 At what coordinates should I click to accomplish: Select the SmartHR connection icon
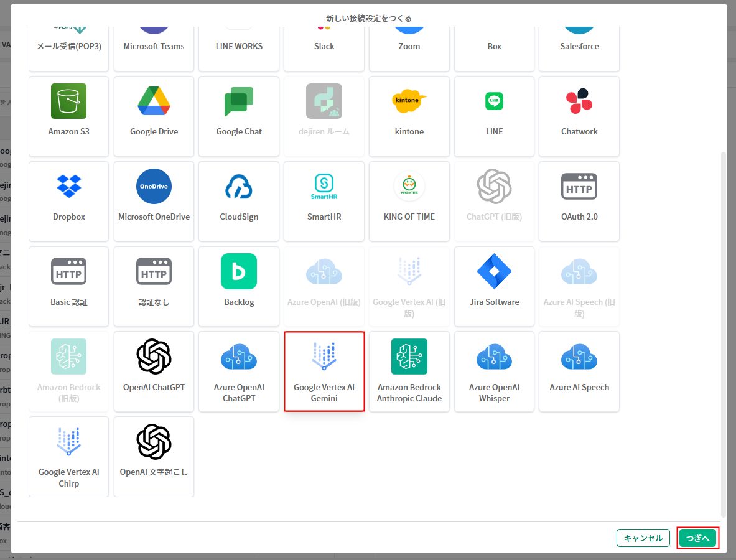[324, 187]
